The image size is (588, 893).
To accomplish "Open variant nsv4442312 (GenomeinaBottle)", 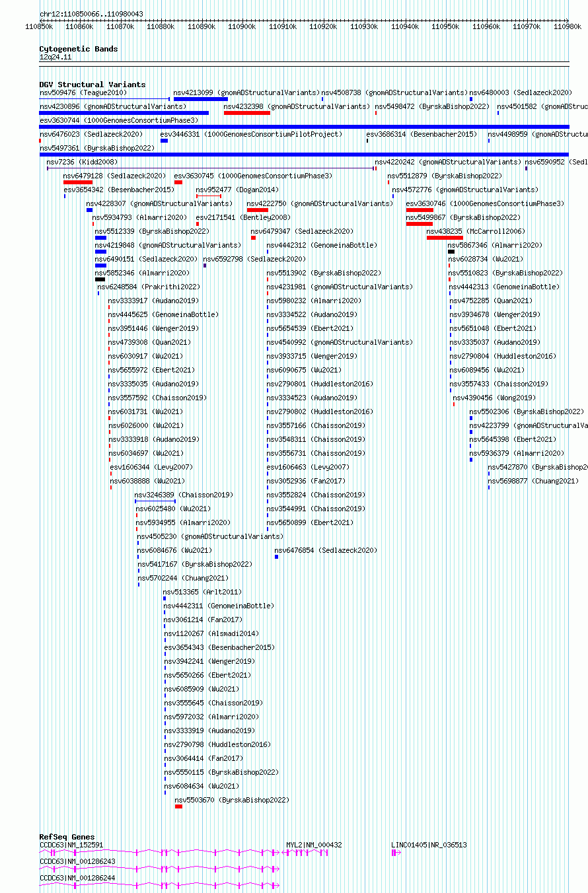I will click(322, 245).
